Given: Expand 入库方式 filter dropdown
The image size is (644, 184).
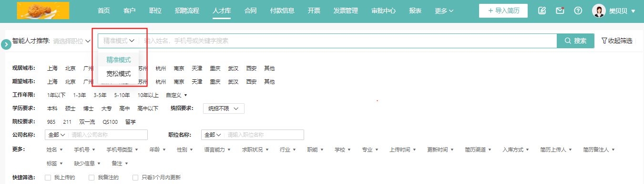Looking at the screenshot, I should pos(516,150).
